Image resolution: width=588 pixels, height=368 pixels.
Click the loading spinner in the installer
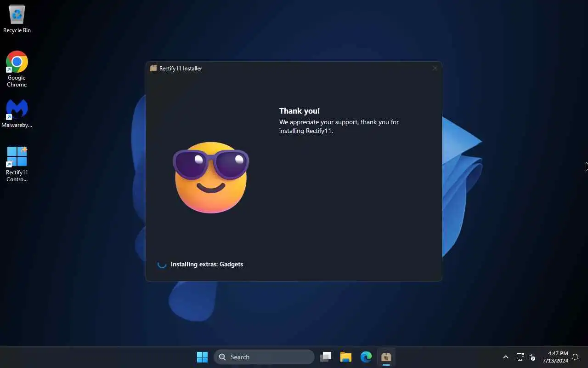tap(162, 264)
